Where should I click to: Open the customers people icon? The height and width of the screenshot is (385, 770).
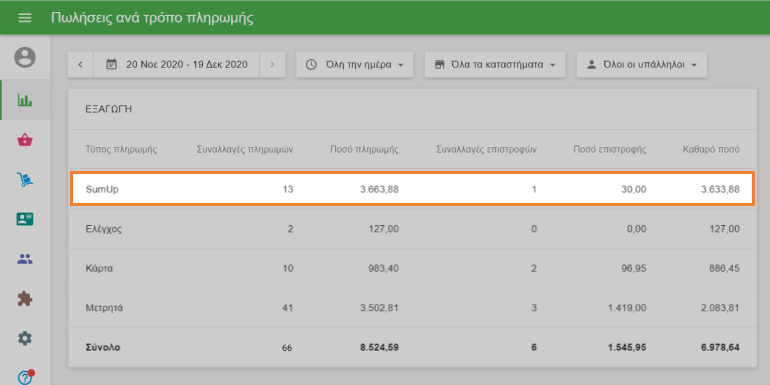point(25,259)
